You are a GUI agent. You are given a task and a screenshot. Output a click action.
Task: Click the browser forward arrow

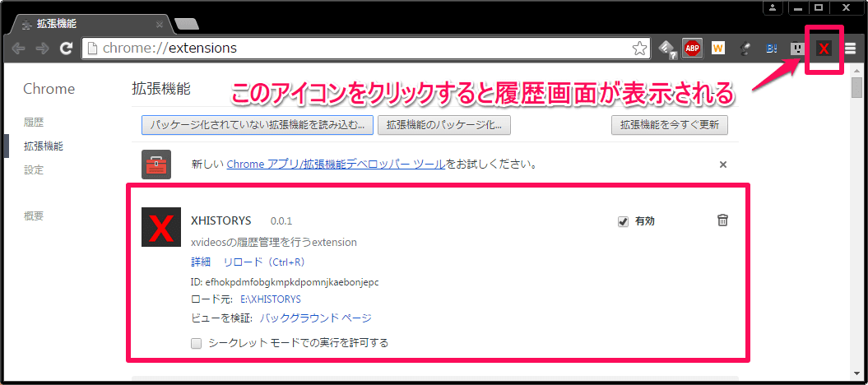(42, 49)
